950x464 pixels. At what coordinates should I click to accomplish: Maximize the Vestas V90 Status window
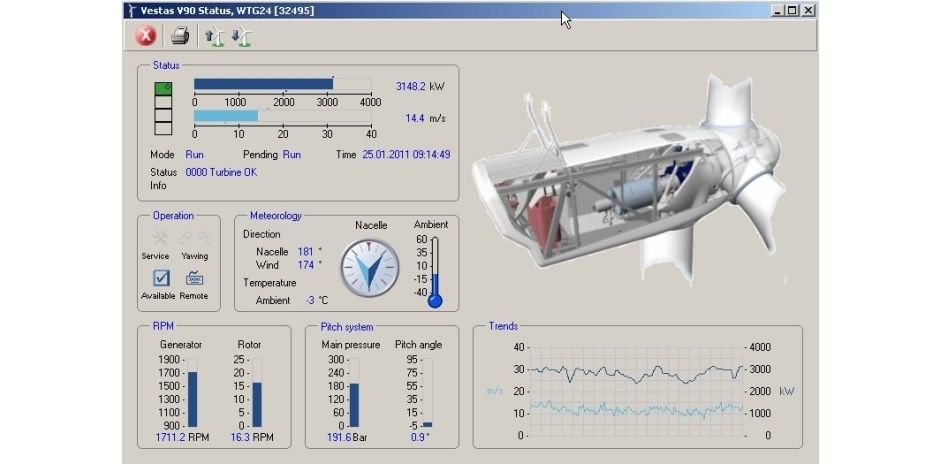[x=792, y=10]
